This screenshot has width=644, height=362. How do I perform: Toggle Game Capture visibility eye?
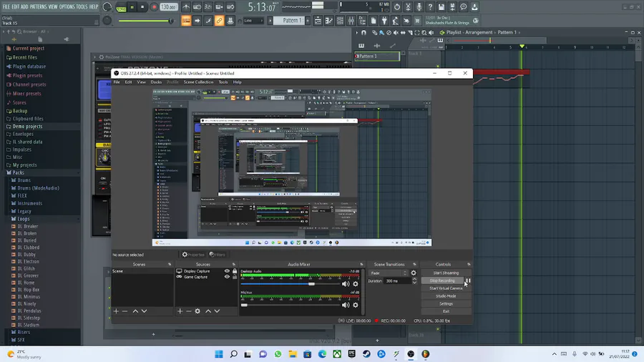tap(227, 277)
